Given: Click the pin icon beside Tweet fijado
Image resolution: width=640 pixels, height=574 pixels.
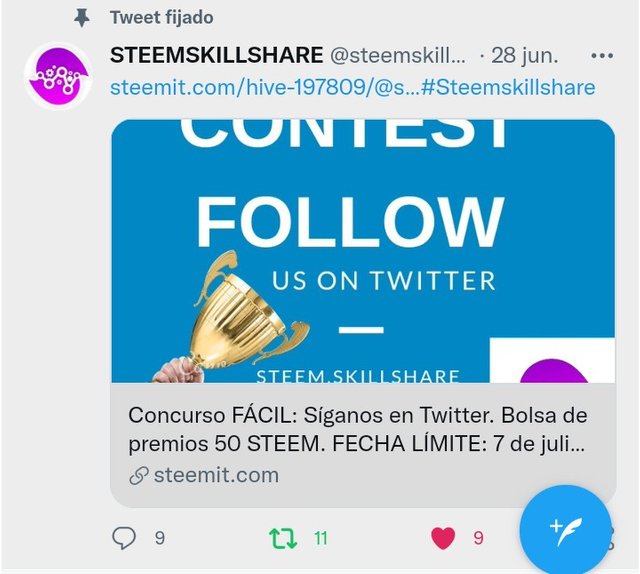Looking at the screenshot, I should coord(82,18).
